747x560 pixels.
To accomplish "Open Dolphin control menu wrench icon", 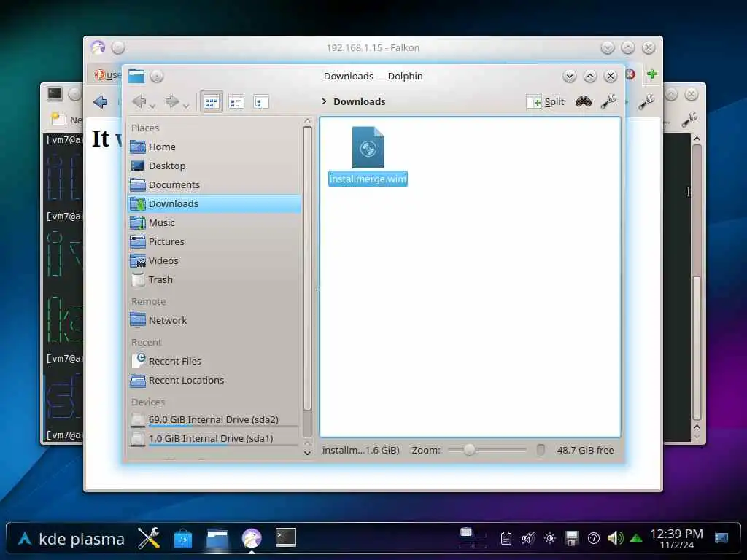I will click(608, 101).
